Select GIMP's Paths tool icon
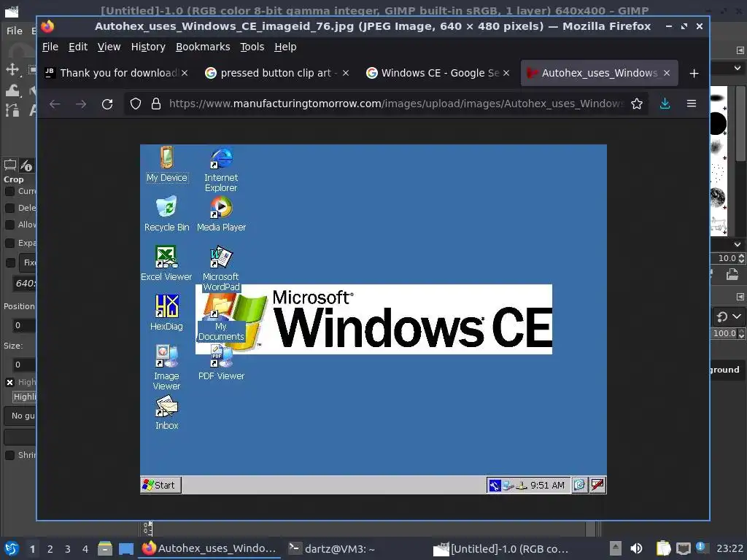 [x=12, y=111]
